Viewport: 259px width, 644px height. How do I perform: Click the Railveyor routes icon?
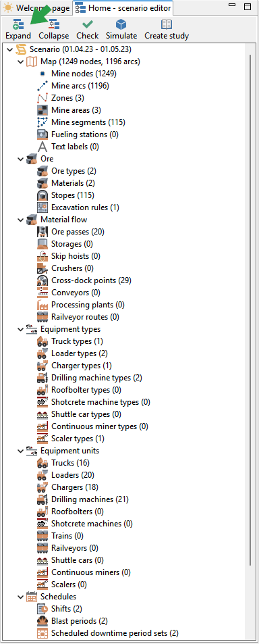pos(42,317)
